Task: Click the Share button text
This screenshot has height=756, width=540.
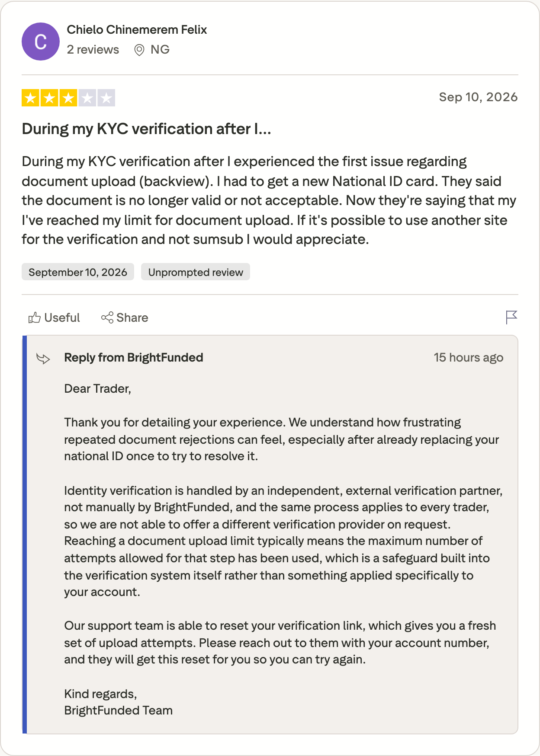Action: [x=132, y=318]
